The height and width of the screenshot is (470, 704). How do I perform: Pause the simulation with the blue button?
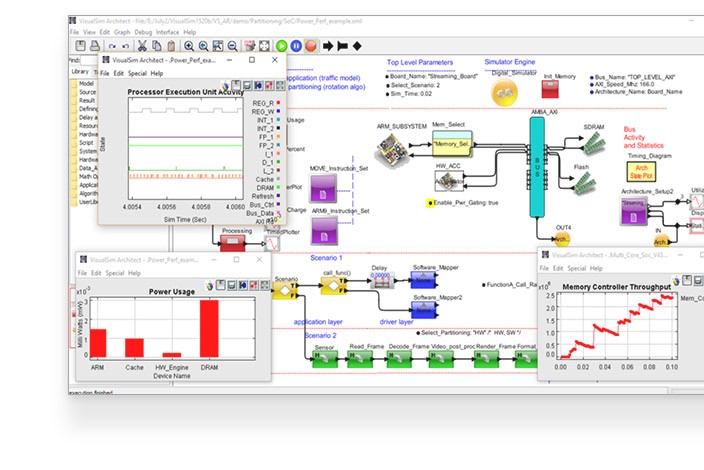click(x=296, y=46)
